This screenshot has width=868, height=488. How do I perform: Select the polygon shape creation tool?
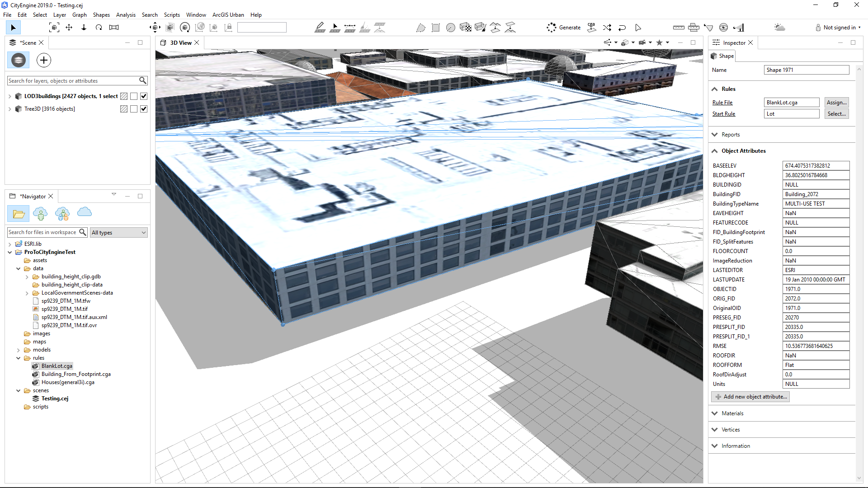(421, 28)
